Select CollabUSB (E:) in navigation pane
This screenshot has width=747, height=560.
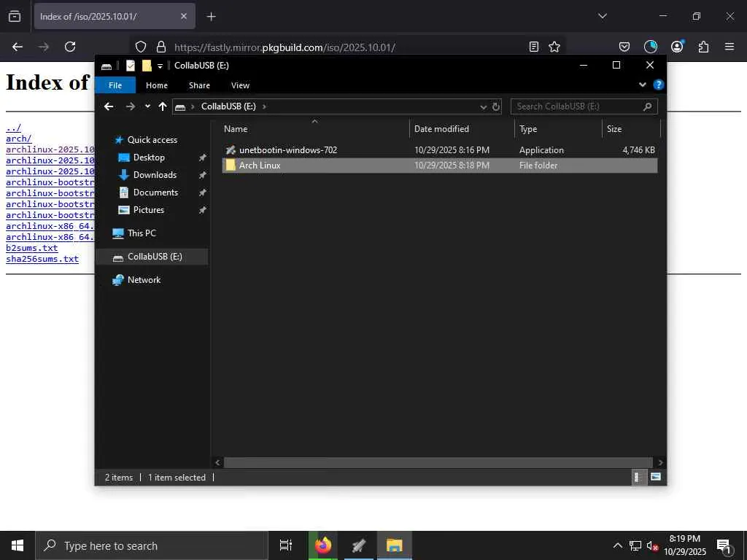click(x=152, y=257)
